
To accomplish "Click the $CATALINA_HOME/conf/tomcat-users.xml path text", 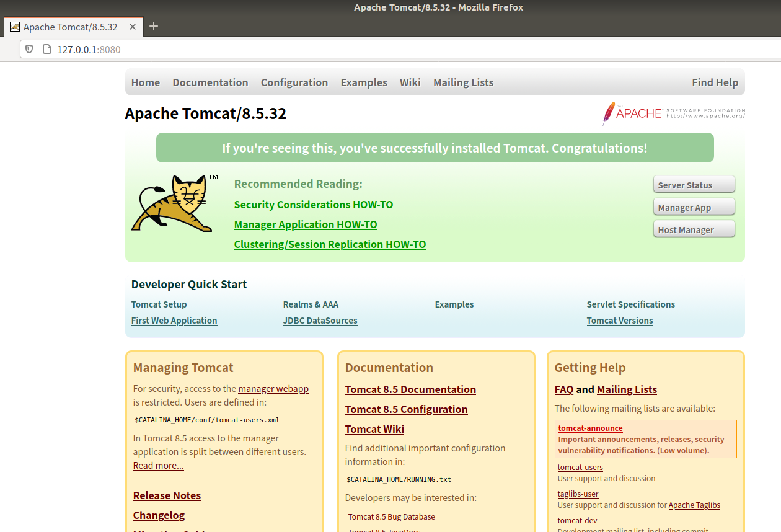I will pos(207,420).
